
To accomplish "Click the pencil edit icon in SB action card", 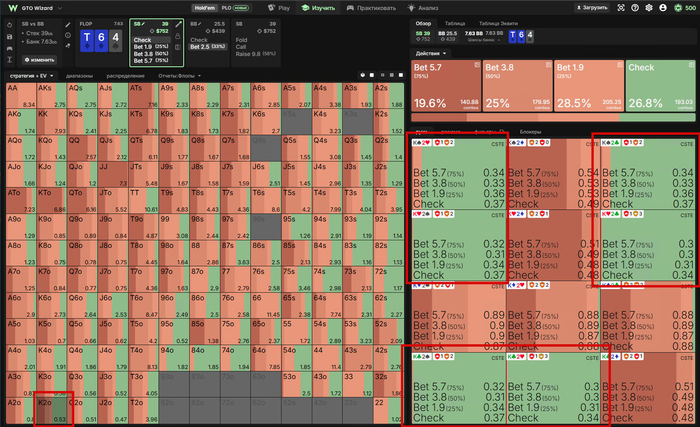I will point(178,24).
